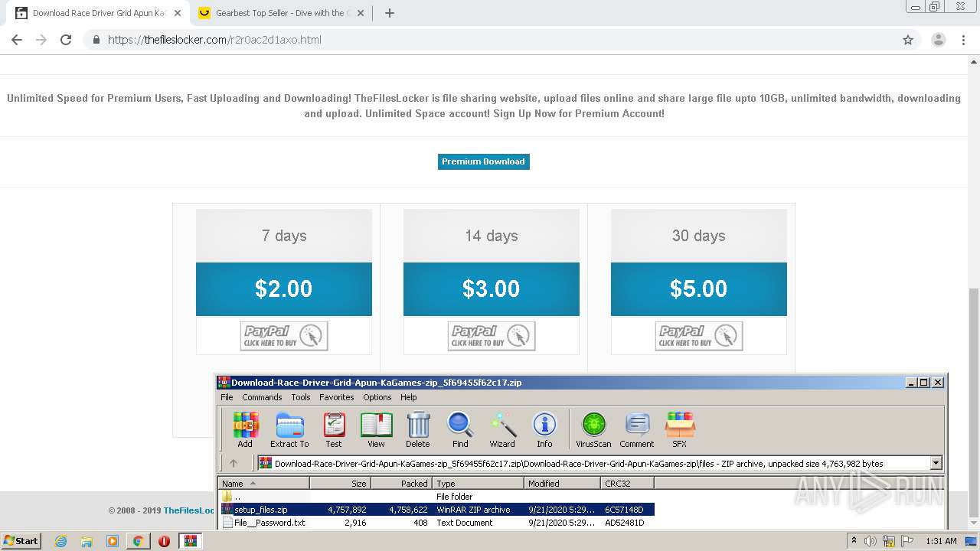Open the Windows Start menu
Viewport: 980px width, 551px height.
coord(21,541)
